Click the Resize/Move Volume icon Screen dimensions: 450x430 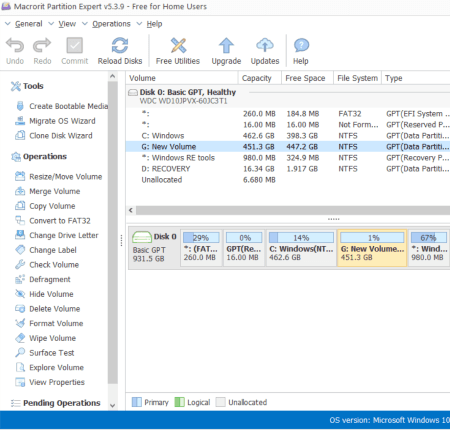click(x=20, y=176)
